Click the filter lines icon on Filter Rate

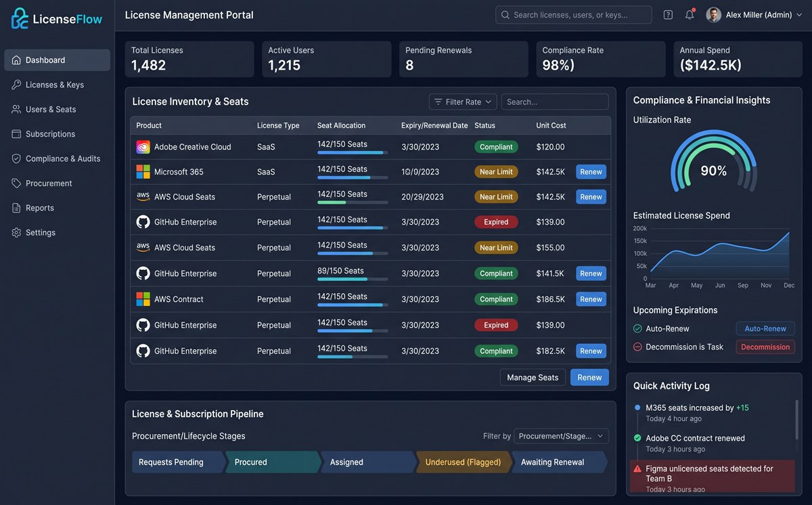click(438, 102)
